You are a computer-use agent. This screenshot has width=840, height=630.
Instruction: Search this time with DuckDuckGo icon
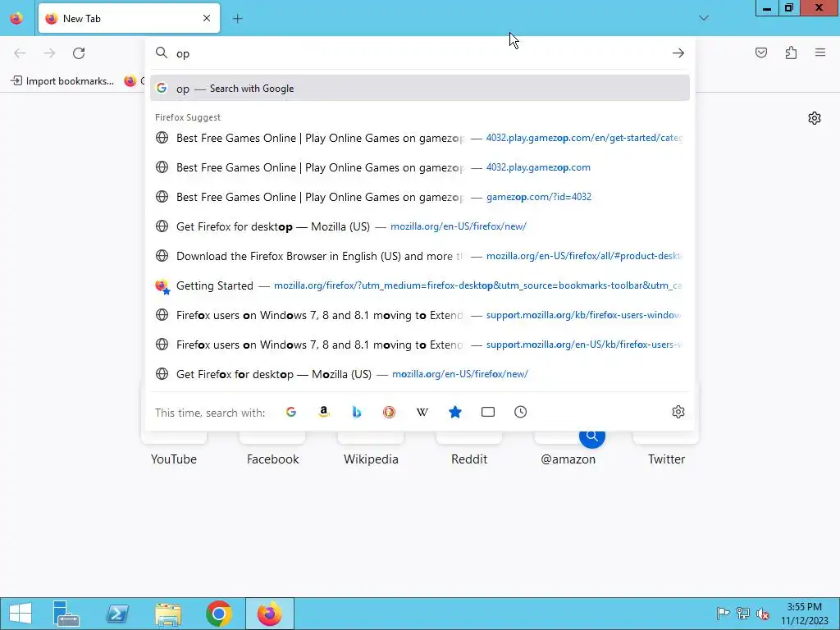click(x=390, y=412)
